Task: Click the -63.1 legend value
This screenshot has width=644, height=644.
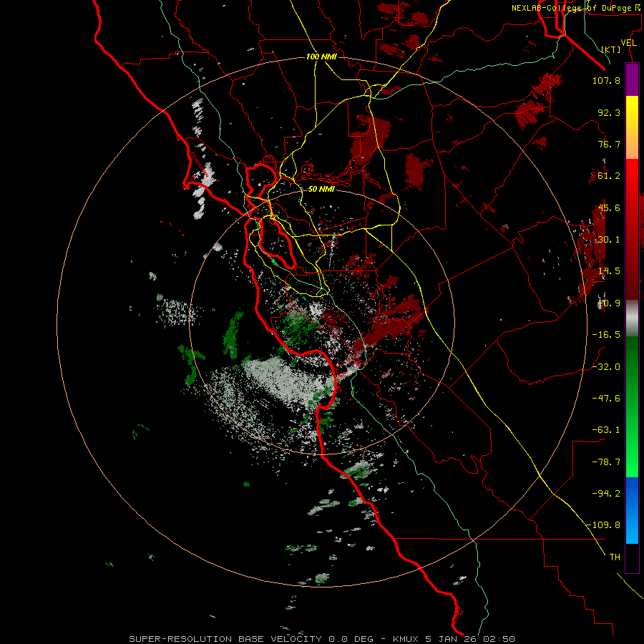Action: tap(606, 430)
